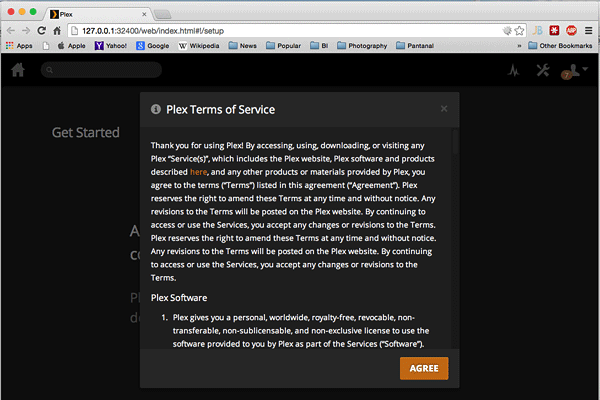The width and height of the screenshot is (600, 400).
Task: Click the AGREE button
Action: (424, 368)
